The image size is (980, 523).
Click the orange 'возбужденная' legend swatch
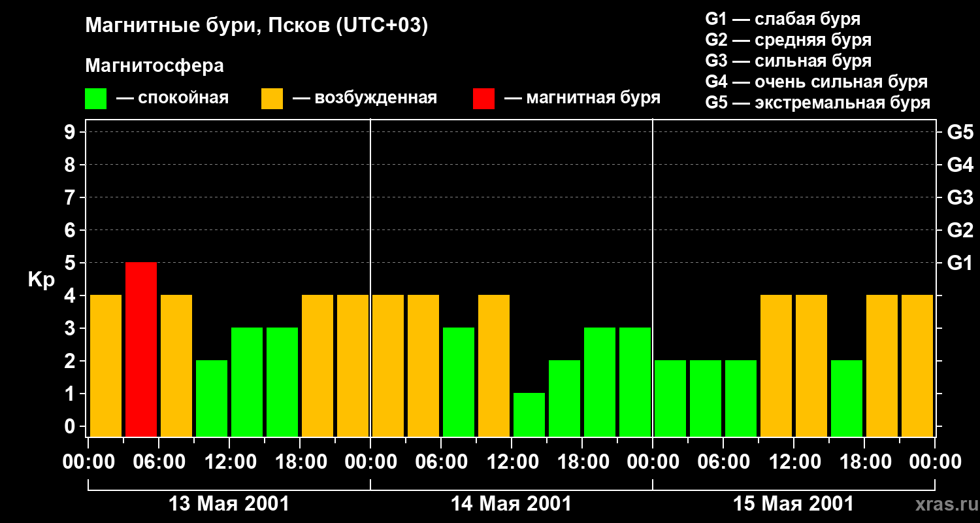272,99
